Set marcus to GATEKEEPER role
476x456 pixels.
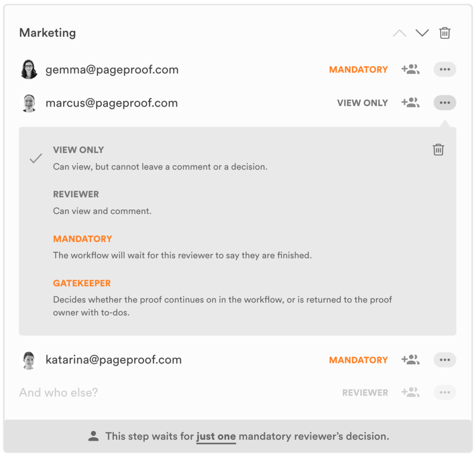(82, 283)
